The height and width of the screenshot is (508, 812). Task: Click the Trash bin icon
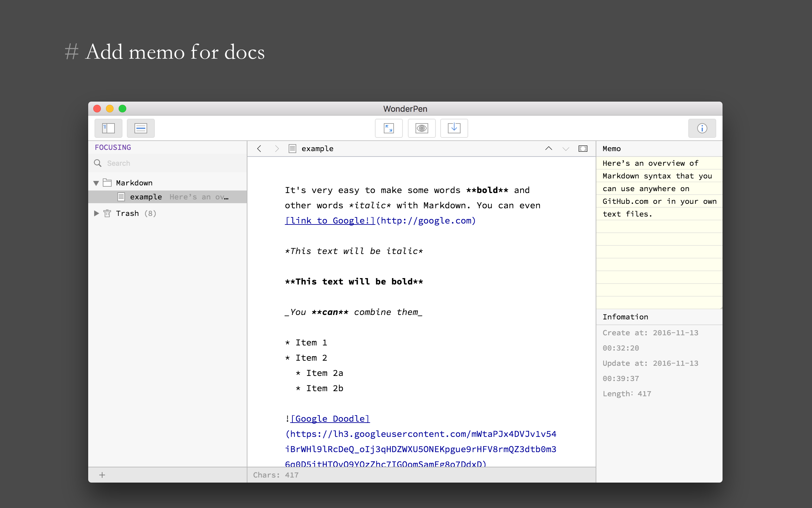pos(107,213)
